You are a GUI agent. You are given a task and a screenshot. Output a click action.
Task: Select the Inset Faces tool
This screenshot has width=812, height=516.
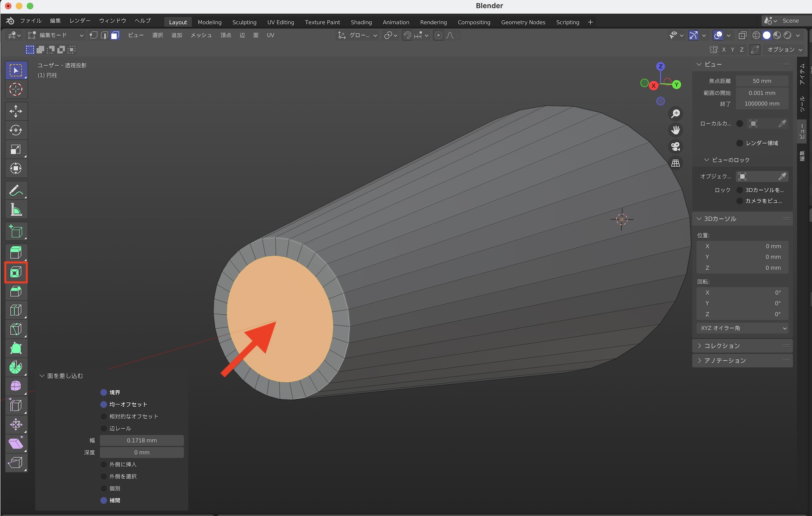[x=16, y=272]
